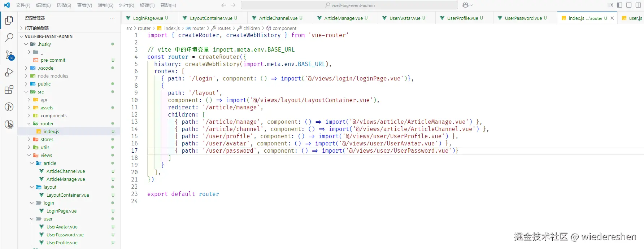Viewport: 644px width, 249px height.
Task: Expand the .vscode folder
Action: pyautogui.click(x=69, y=68)
